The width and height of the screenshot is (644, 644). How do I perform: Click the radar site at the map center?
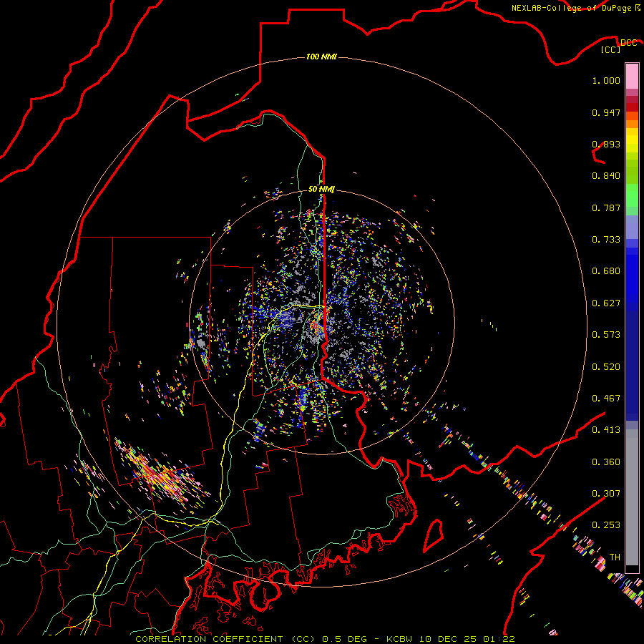click(322, 322)
